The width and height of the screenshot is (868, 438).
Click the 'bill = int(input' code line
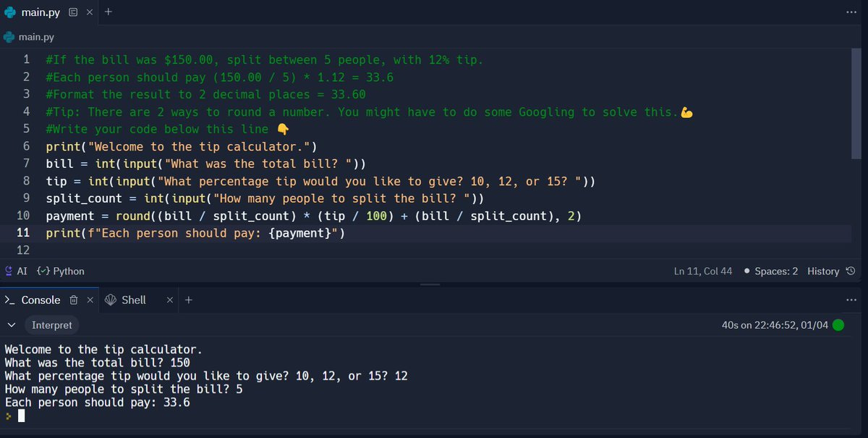coord(205,164)
